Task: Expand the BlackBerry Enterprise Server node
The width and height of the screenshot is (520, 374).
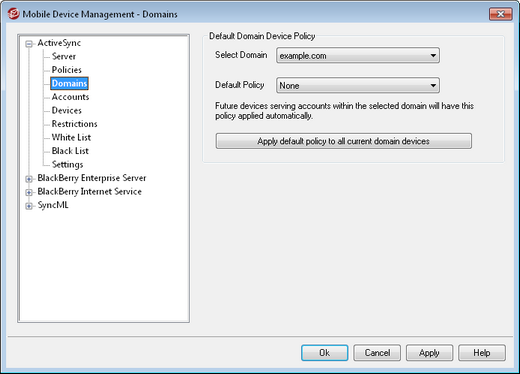Action: tap(29, 179)
